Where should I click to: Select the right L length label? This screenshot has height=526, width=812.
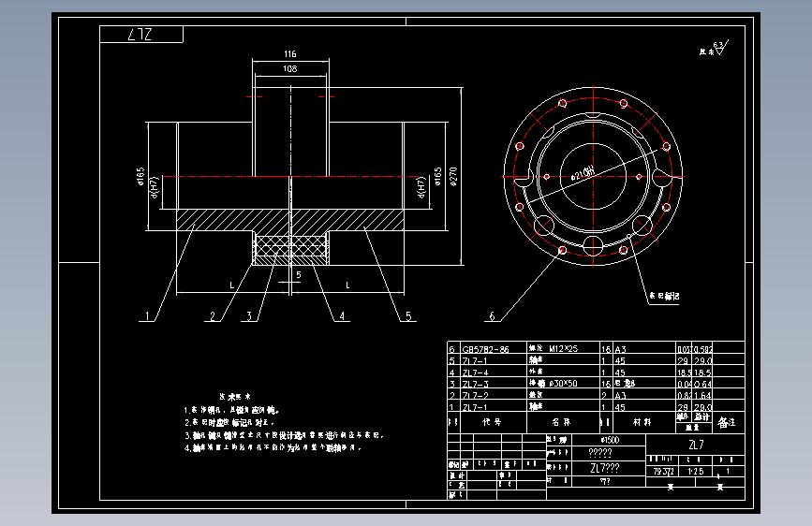coord(347,285)
